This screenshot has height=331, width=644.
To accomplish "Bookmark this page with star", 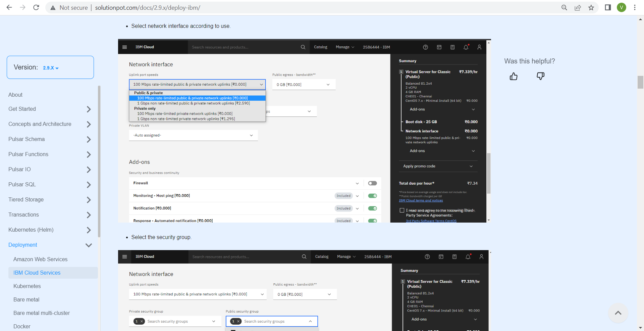I will (591, 7).
